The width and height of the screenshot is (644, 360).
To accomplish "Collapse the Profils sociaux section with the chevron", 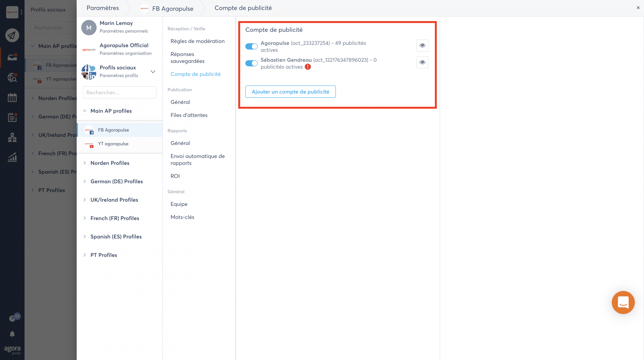I will point(153,72).
